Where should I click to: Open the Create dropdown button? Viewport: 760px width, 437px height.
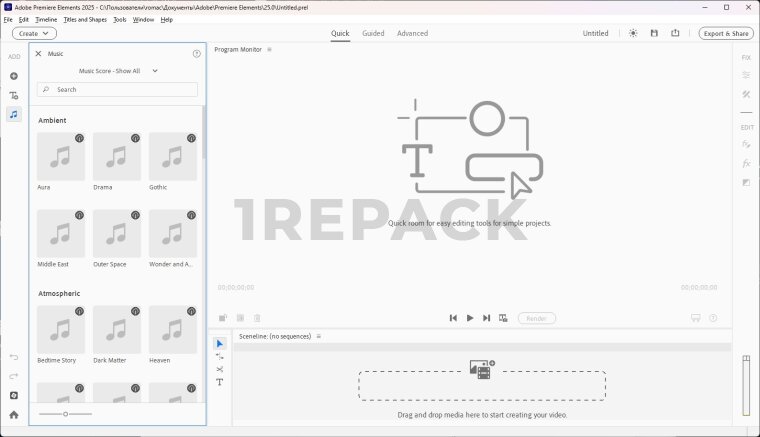click(34, 33)
